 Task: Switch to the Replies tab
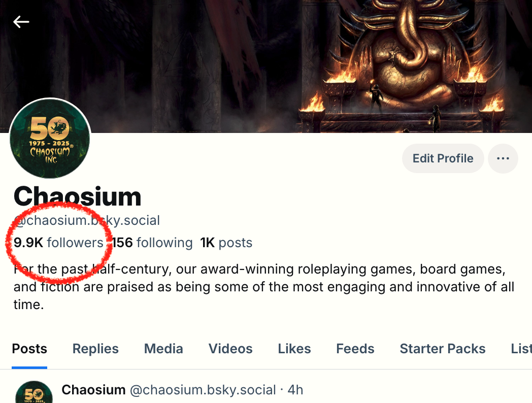click(x=95, y=349)
